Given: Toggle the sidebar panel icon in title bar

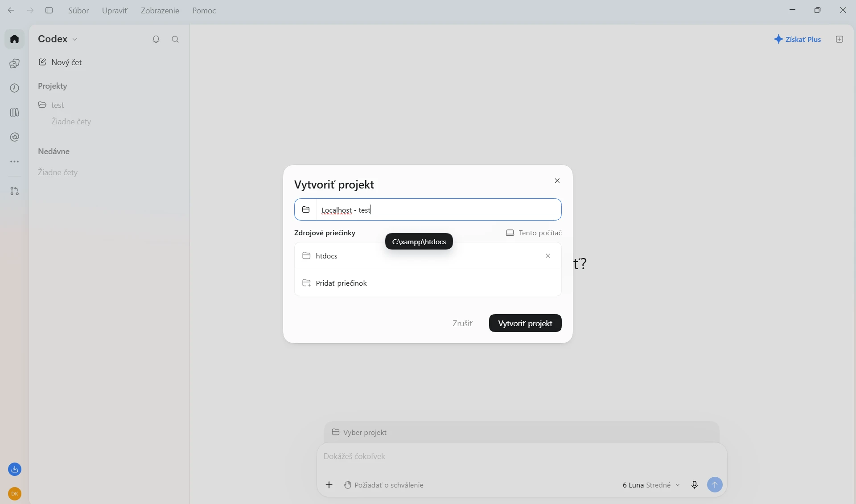Looking at the screenshot, I should [49, 10].
